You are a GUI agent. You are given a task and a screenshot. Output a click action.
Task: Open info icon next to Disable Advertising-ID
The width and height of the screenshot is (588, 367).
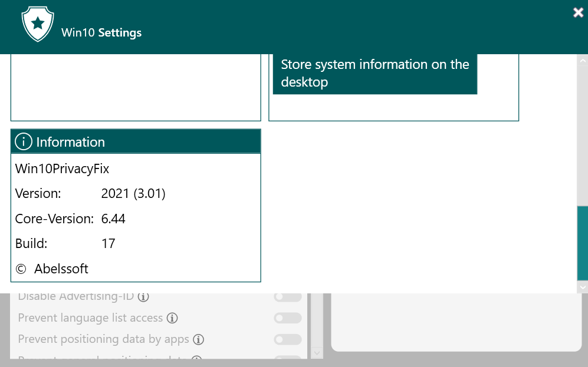click(143, 297)
